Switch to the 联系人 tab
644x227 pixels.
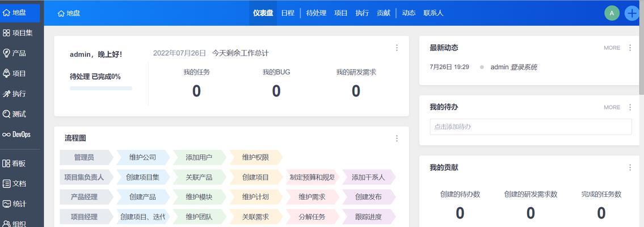click(x=433, y=12)
